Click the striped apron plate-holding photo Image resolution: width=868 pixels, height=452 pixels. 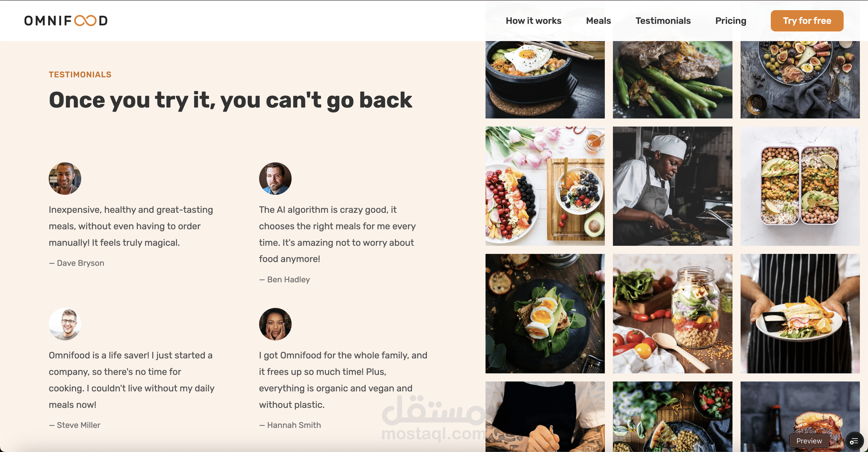point(800,314)
